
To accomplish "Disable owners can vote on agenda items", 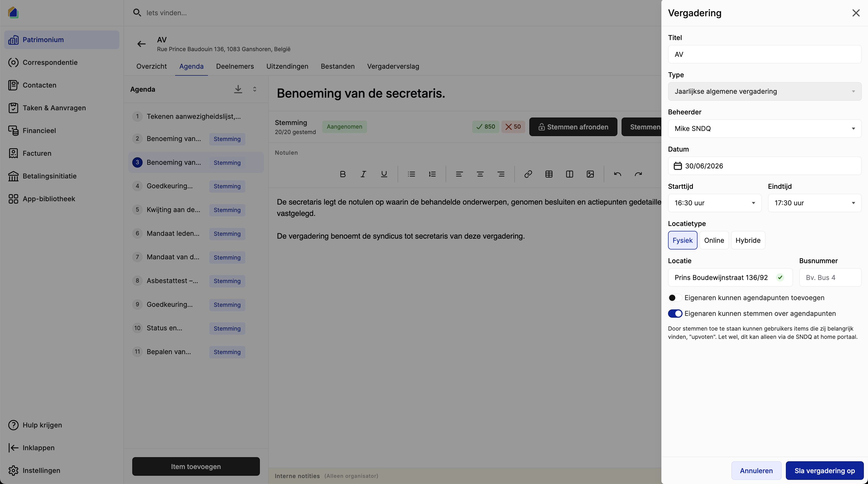I will point(675,314).
